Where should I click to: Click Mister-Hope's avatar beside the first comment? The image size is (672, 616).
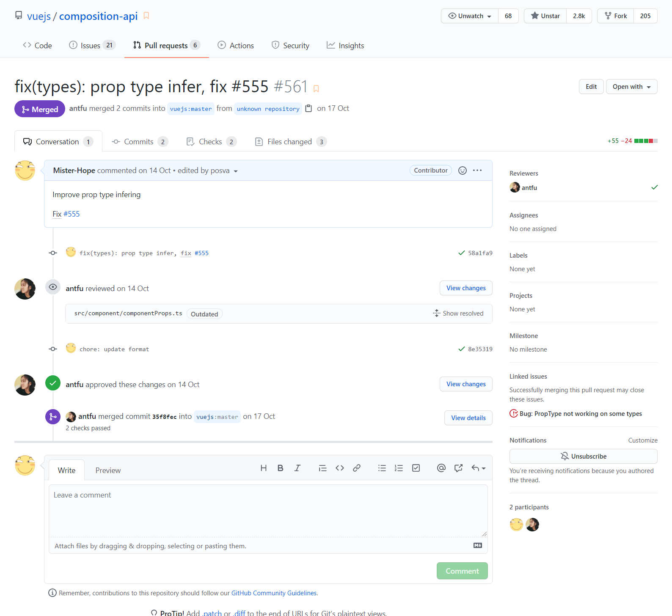tap(25, 170)
